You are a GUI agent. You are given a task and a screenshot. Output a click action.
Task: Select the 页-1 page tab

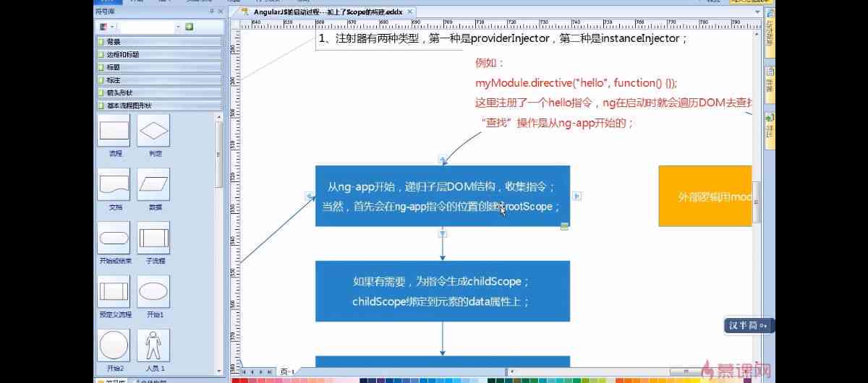[x=288, y=371]
